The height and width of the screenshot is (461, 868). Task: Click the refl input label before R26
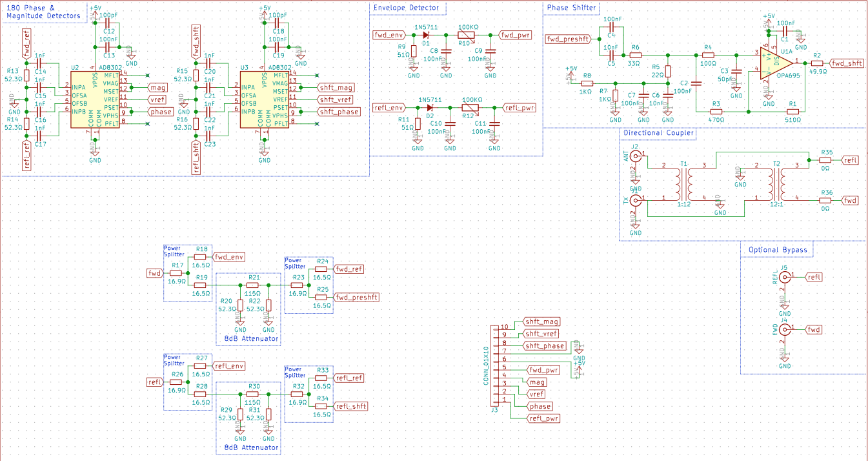coord(156,383)
